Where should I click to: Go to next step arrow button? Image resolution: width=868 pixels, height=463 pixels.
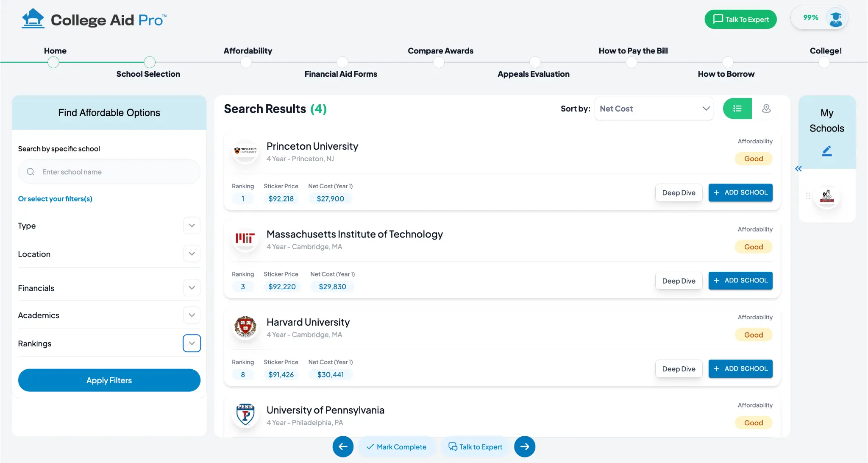coord(525,446)
